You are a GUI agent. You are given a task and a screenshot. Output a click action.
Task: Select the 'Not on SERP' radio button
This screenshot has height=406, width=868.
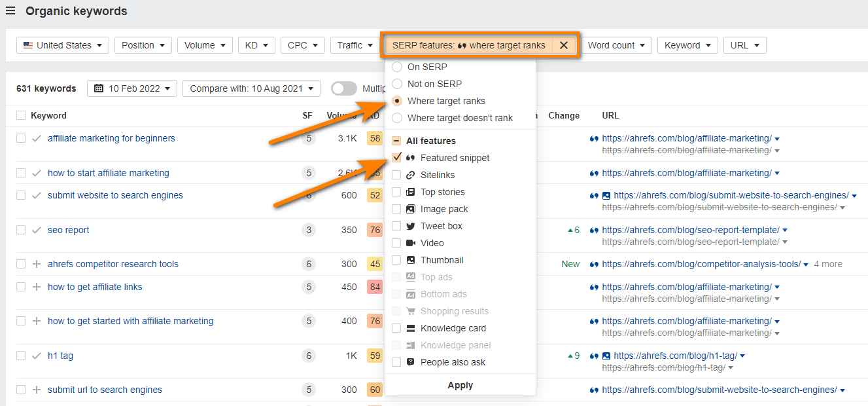coord(397,83)
